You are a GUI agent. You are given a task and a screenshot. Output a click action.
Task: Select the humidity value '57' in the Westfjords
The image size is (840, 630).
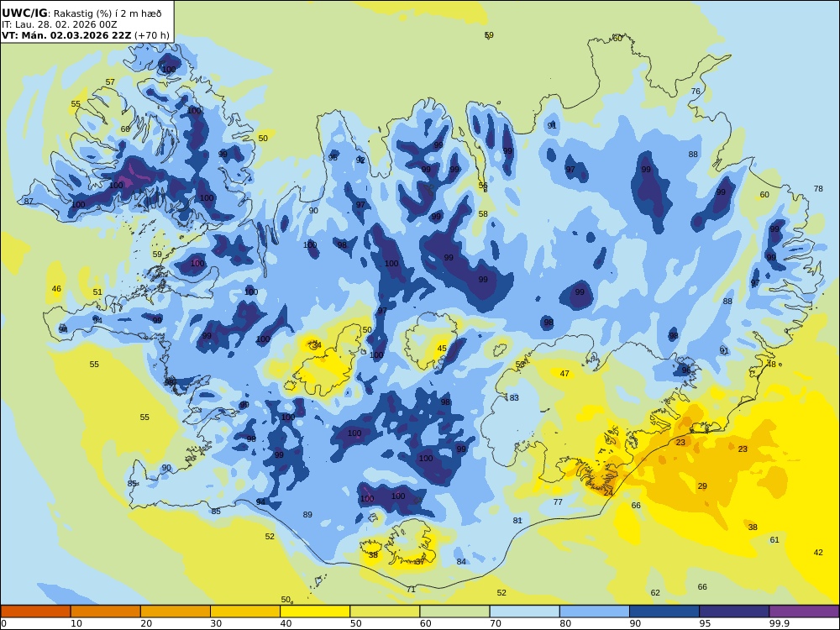point(110,82)
